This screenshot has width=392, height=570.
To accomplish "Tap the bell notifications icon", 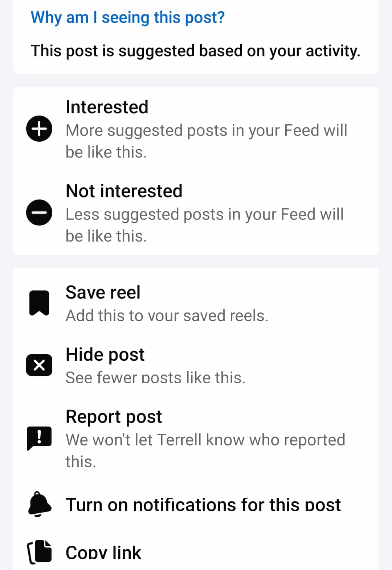I will click(x=39, y=504).
